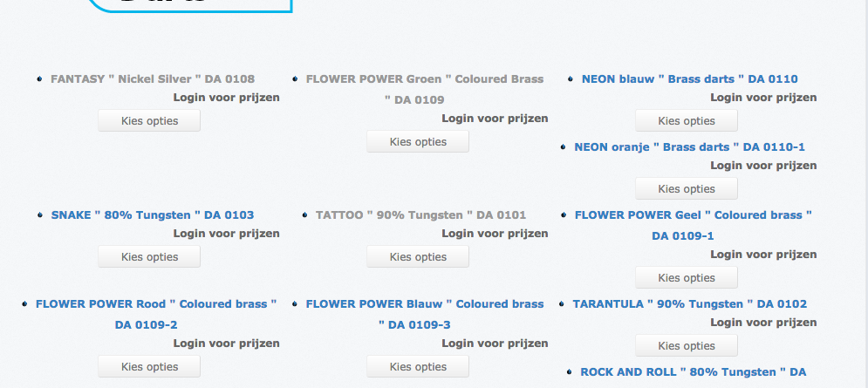Viewport: 868px width, 388px height.
Task: Open NEON oranje Brass darts DA 0110-1
Action: point(689,146)
